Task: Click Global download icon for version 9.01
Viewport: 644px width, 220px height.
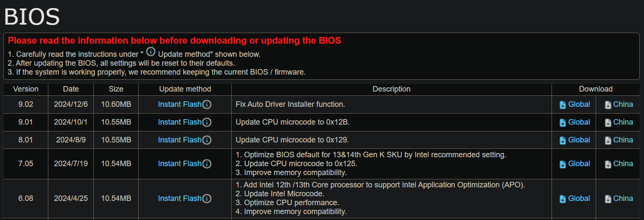Action: [x=563, y=123]
